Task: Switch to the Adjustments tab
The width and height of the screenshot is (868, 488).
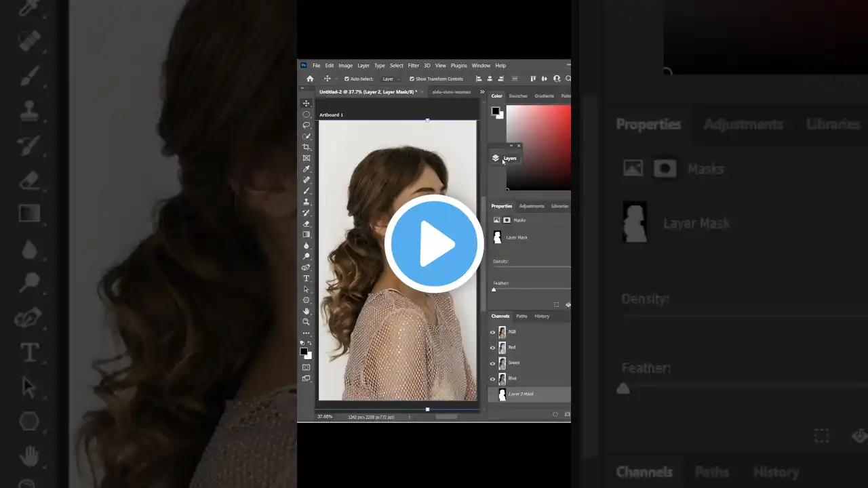Action: [532, 206]
